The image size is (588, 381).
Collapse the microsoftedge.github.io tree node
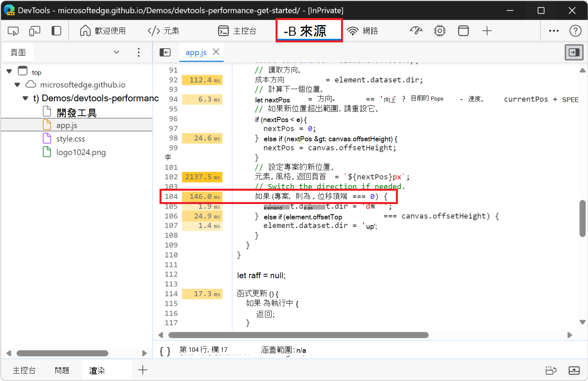pyautogui.click(x=17, y=85)
